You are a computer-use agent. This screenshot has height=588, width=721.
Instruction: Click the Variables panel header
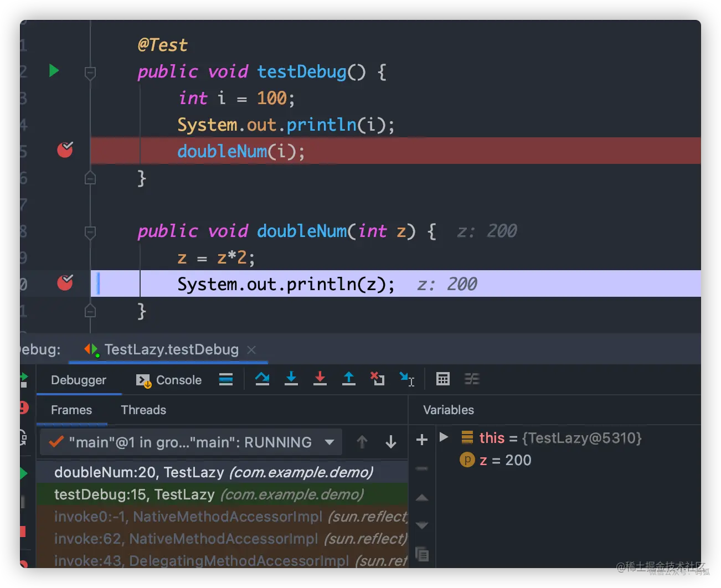[449, 410]
